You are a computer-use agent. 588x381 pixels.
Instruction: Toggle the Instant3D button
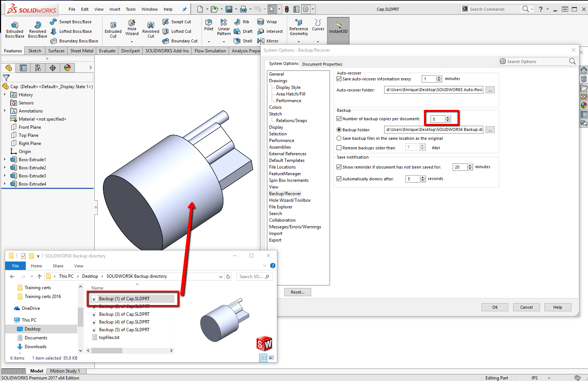point(338,28)
